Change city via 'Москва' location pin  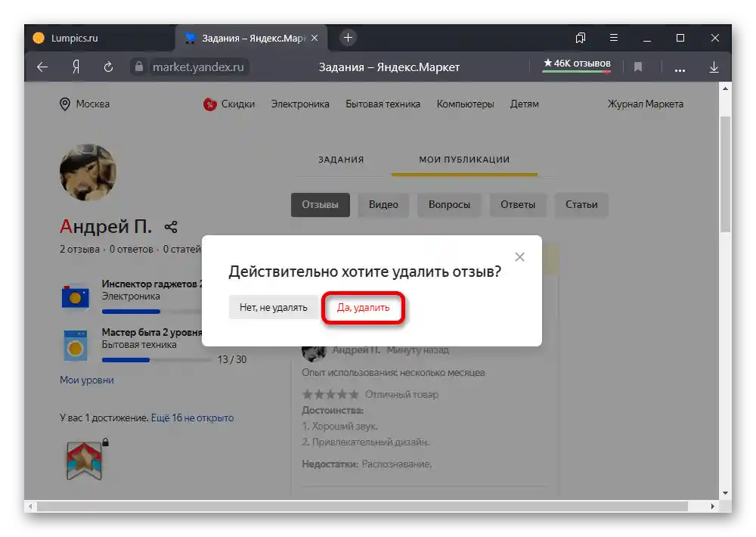point(85,104)
